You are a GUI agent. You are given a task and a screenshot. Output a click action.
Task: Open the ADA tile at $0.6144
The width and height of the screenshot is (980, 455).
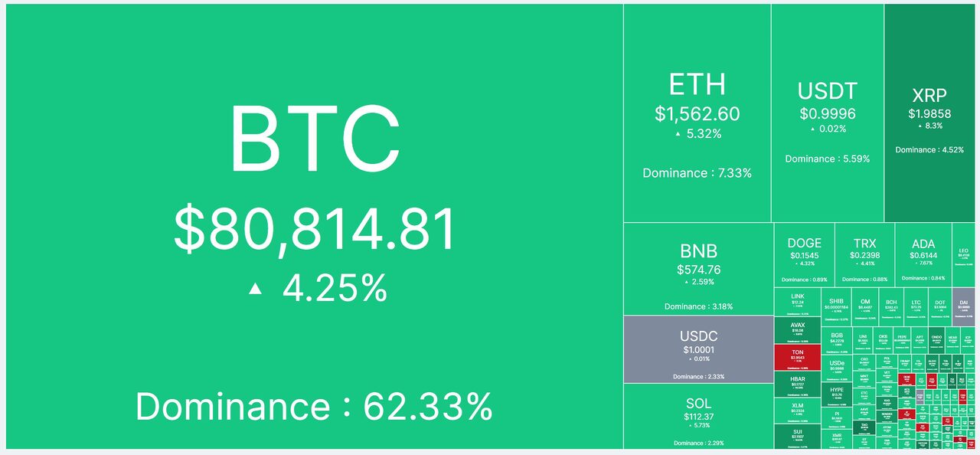923,254
